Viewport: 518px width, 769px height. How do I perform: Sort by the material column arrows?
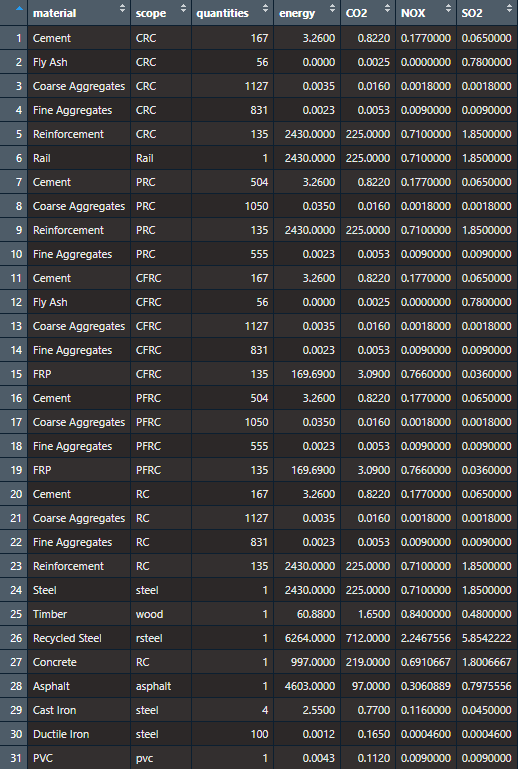(x=122, y=8)
